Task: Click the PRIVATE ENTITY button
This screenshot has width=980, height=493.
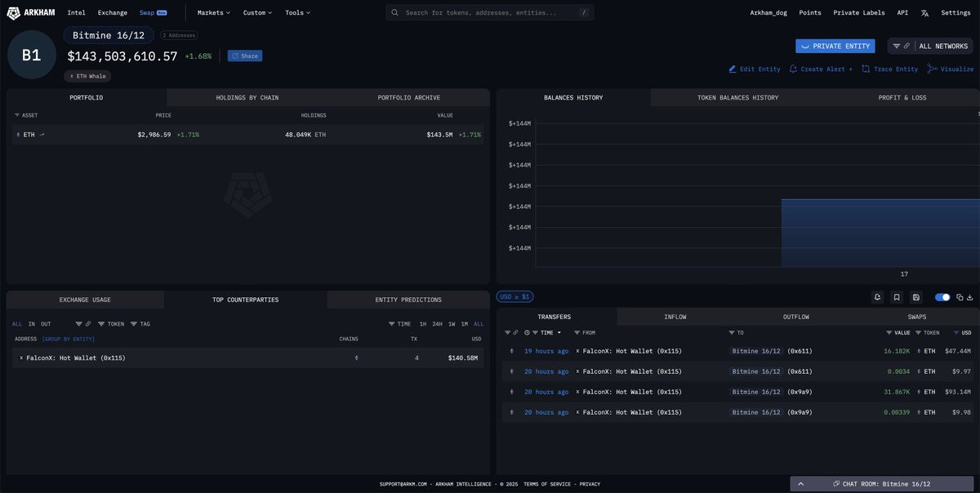Action: [835, 47]
